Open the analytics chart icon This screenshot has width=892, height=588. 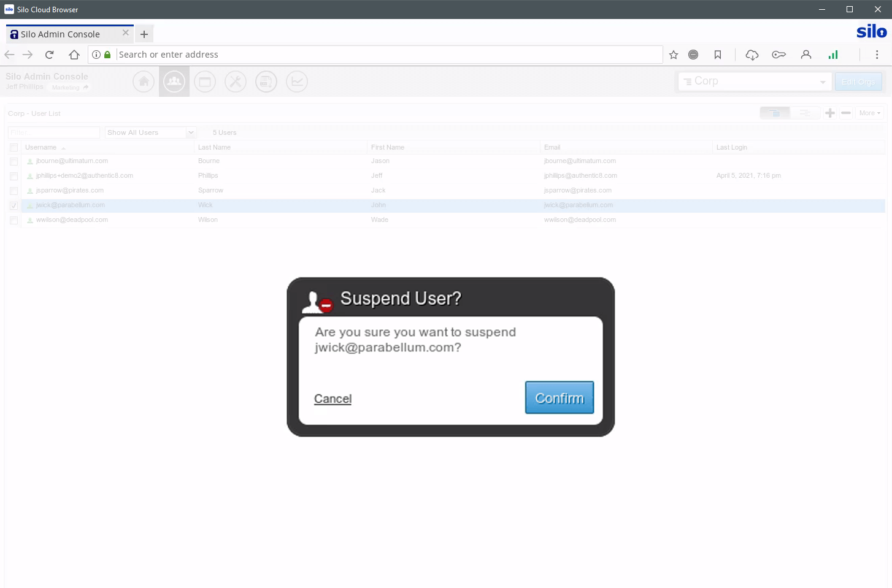click(297, 82)
